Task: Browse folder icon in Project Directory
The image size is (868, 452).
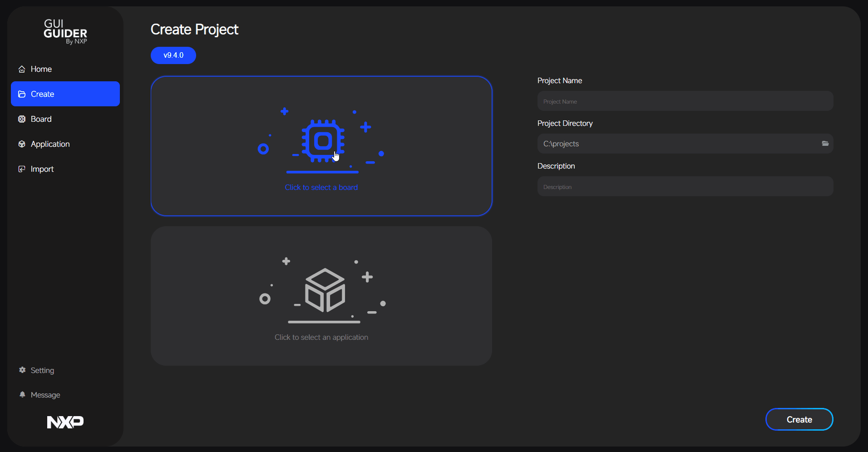Action: pos(825,144)
